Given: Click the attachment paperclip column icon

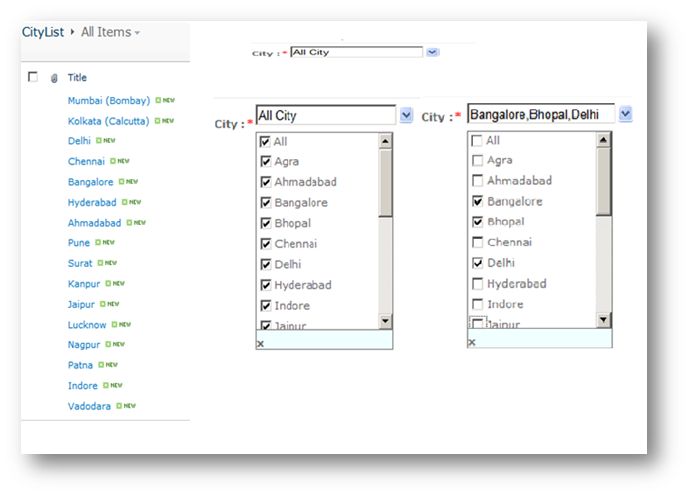Looking at the screenshot, I should (x=54, y=78).
